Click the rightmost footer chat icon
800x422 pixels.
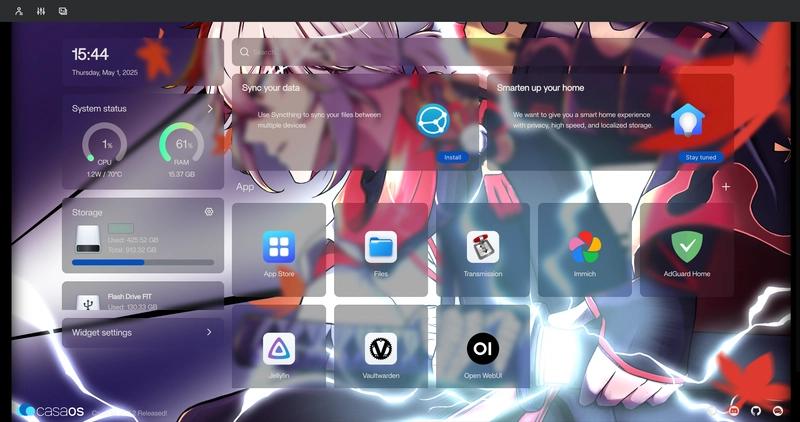778,410
